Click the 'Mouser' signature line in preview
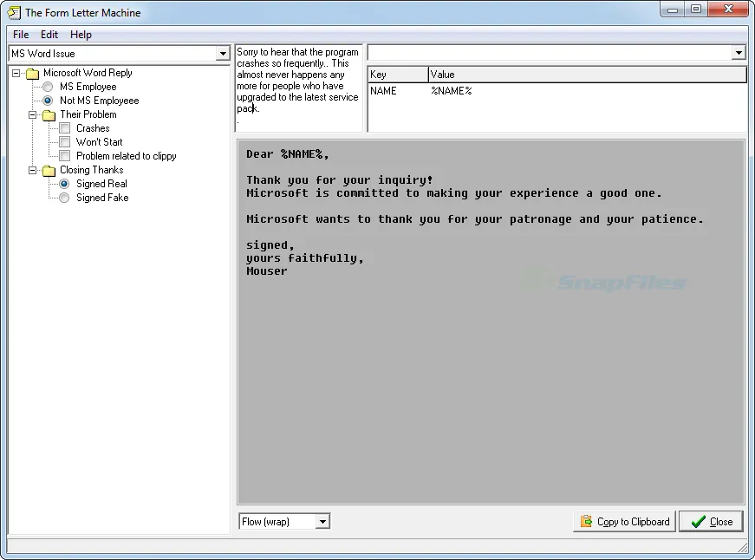The height and width of the screenshot is (560, 755). [x=267, y=271]
